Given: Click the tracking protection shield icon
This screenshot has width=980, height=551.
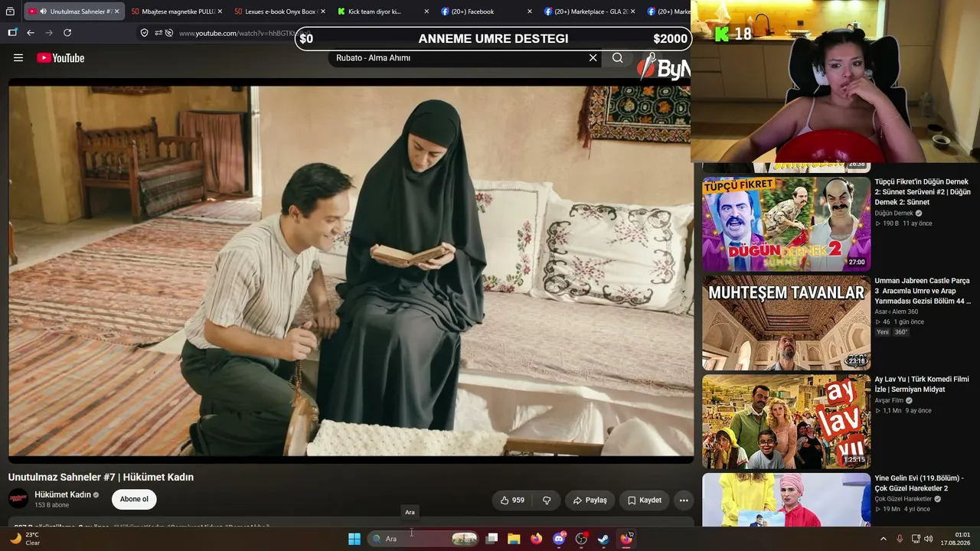Looking at the screenshot, I should click(144, 33).
